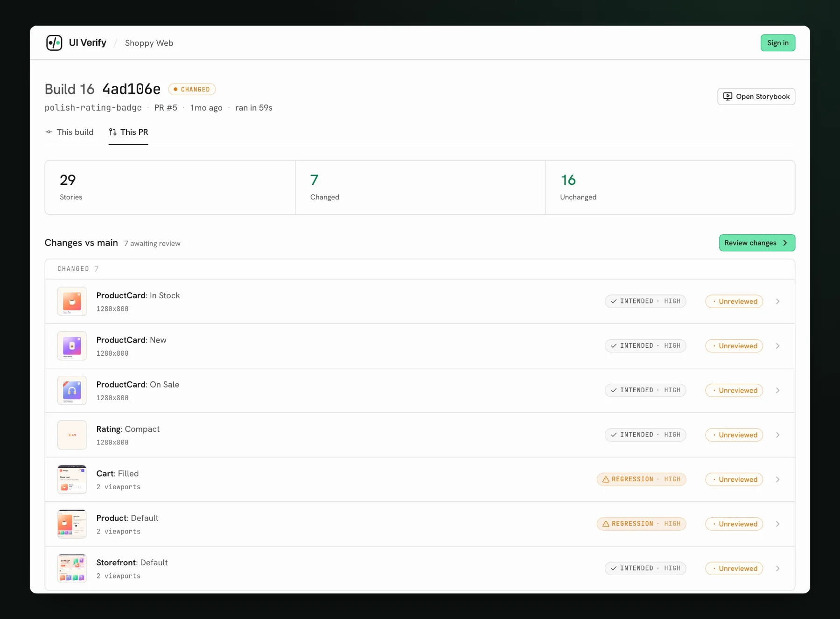The width and height of the screenshot is (840, 619).
Task: Click the "Storefront: Default" story title
Action: click(132, 563)
